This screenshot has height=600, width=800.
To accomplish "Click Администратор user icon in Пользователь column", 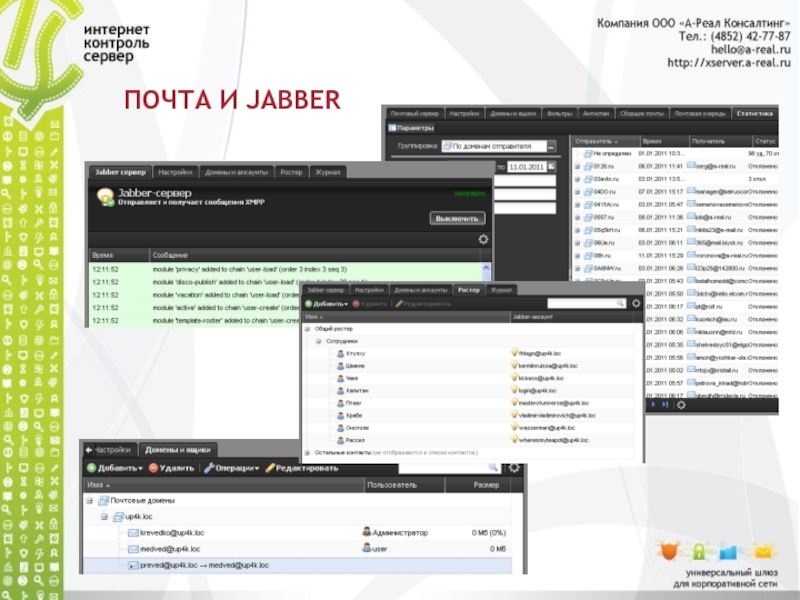I will (366, 532).
